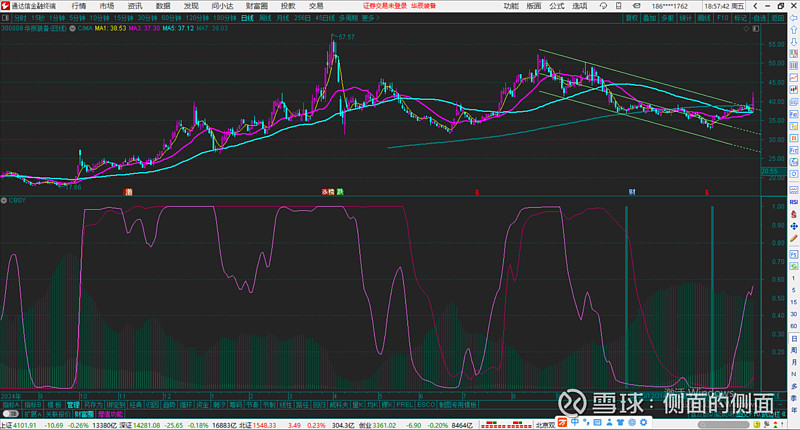Toggle the circle next to CBSY indicator
The width and height of the screenshot is (800, 430).
point(4,200)
